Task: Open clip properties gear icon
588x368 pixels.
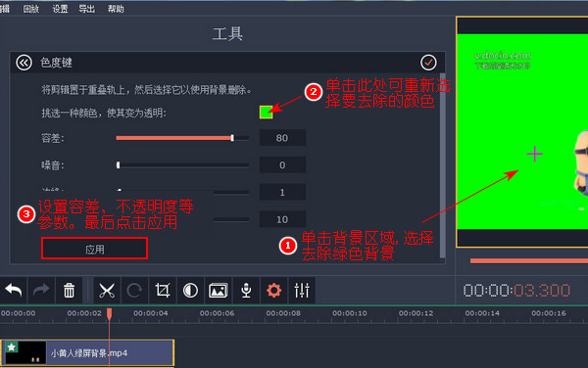Action: 273,290
